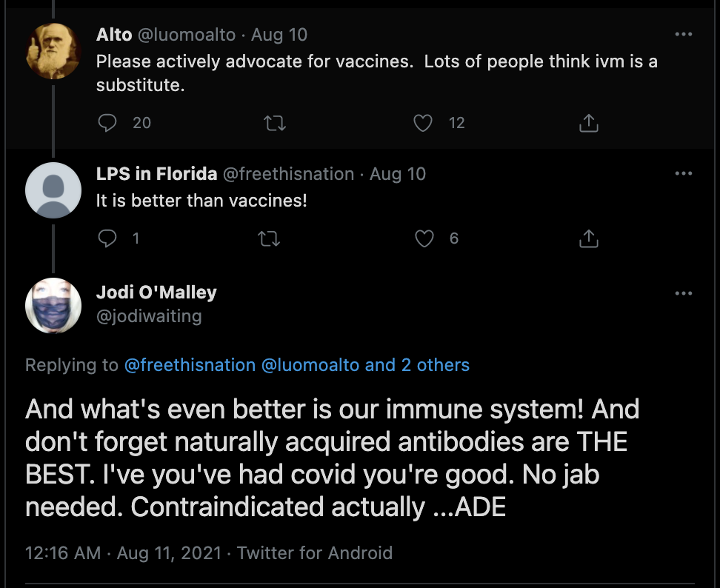The height and width of the screenshot is (588, 720).
Task: Share Alto's tweet via share icon
Action: click(588, 123)
